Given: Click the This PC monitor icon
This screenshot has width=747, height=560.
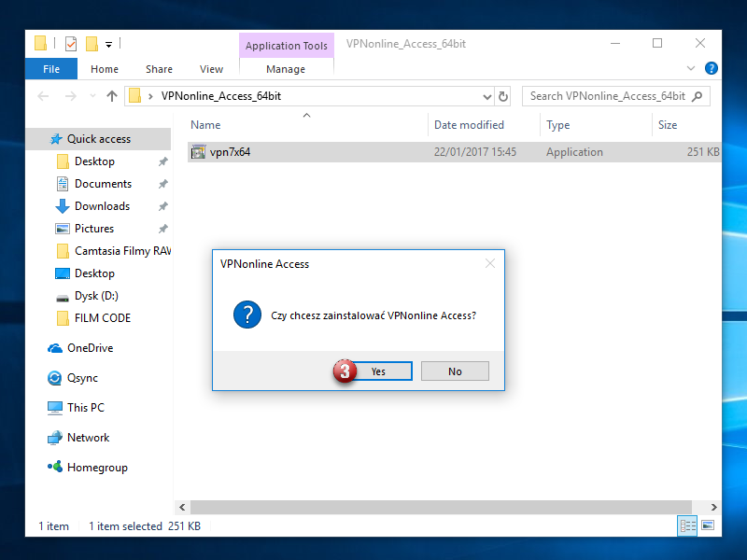Looking at the screenshot, I should pyautogui.click(x=55, y=408).
